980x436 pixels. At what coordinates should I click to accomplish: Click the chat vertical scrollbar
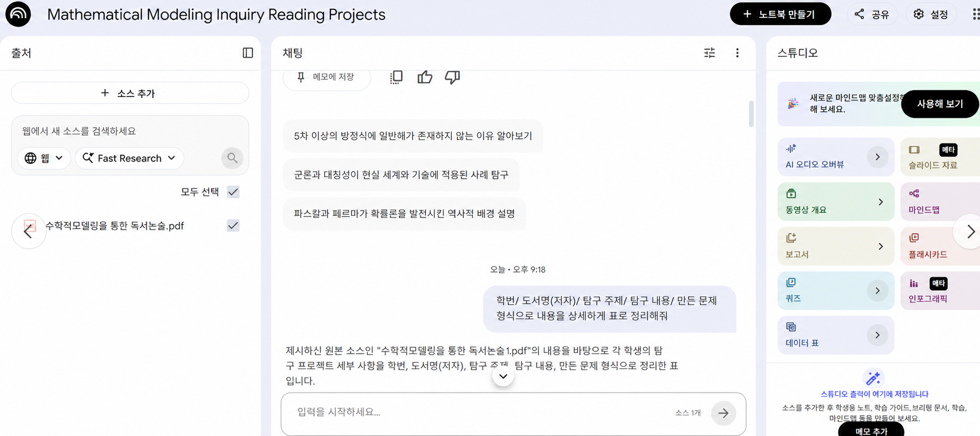pos(751,114)
